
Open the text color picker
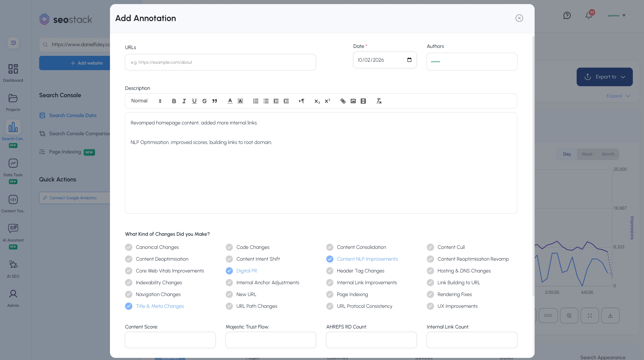pyautogui.click(x=230, y=101)
